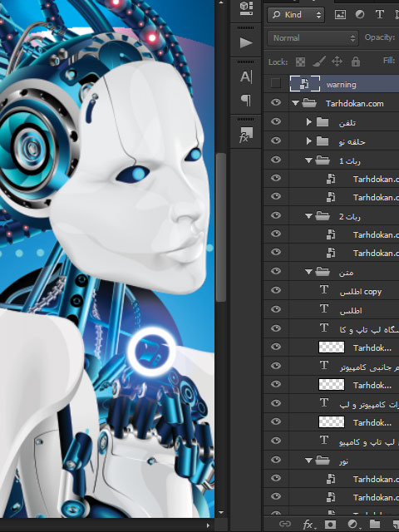Hide the اطلس copy text layer
The width and height of the screenshot is (399, 532).
pos(276,290)
